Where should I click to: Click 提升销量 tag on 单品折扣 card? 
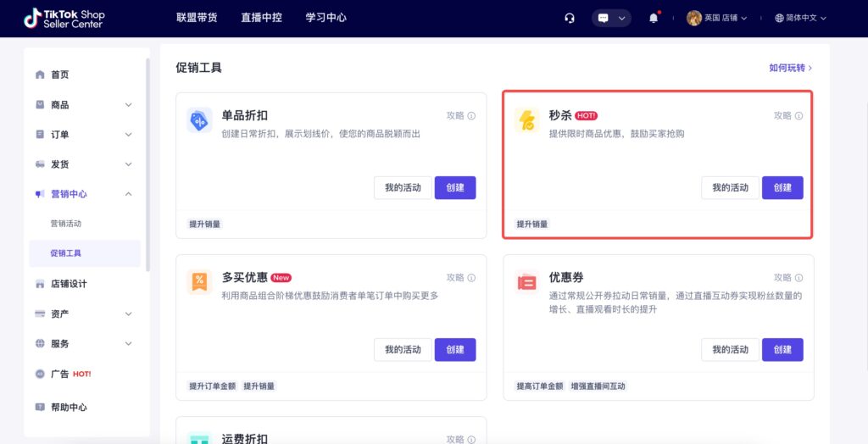pos(205,225)
